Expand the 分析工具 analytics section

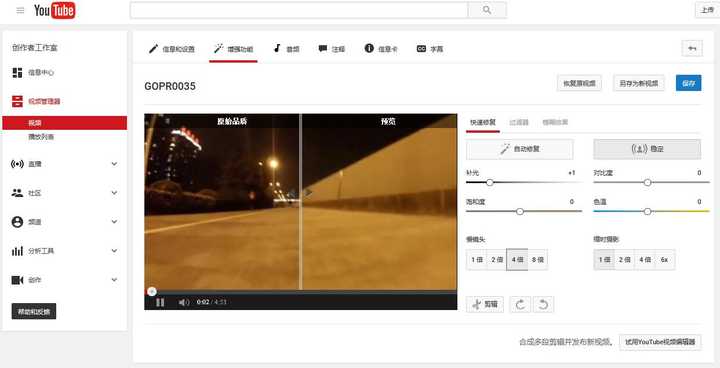tap(65, 251)
